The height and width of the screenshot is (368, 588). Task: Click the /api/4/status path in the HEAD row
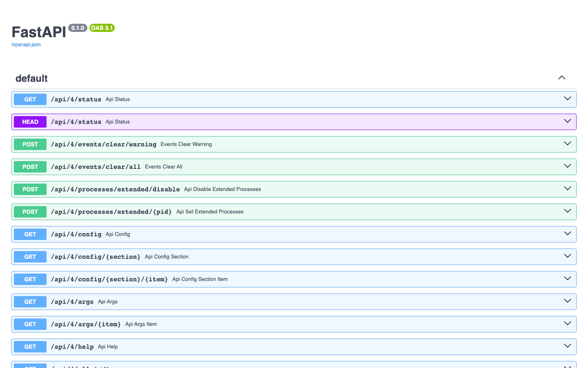(76, 122)
